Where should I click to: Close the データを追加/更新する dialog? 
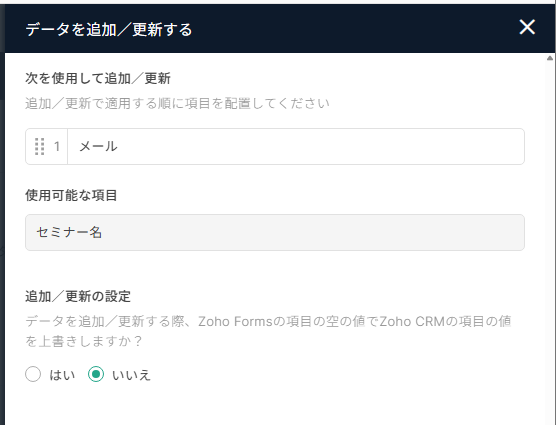527,27
